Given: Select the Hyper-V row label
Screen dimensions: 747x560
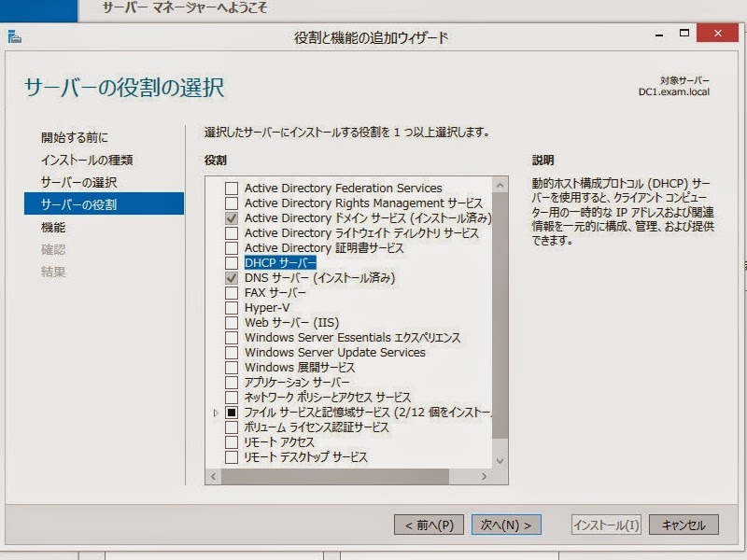Looking at the screenshot, I should [267, 308].
